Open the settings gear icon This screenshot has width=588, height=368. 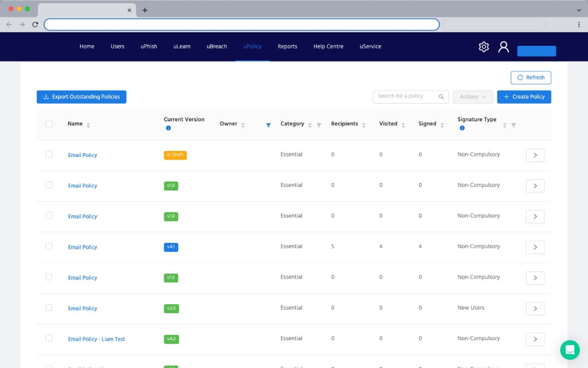click(x=483, y=47)
